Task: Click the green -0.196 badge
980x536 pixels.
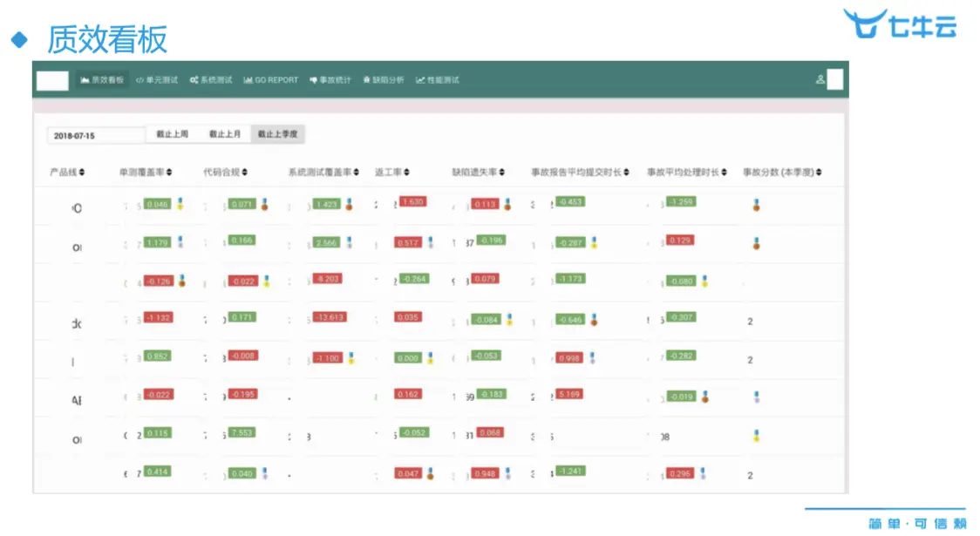Action: [x=491, y=241]
